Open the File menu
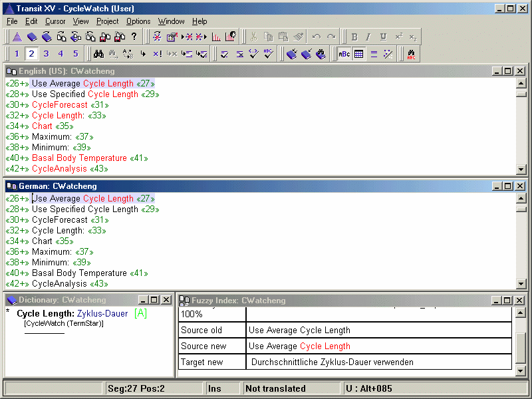 [x=12, y=21]
